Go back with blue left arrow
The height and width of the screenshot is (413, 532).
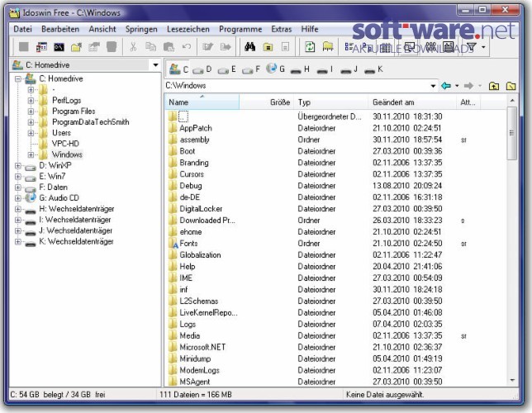[446, 86]
